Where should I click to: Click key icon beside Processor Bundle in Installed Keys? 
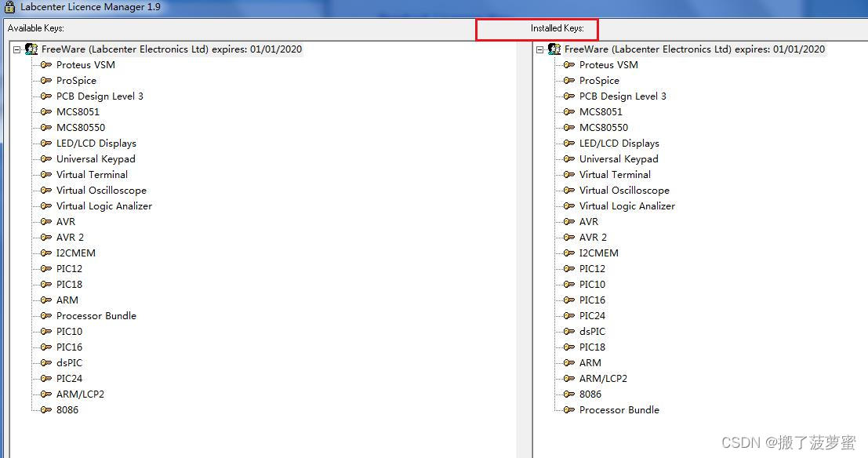(569, 410)
